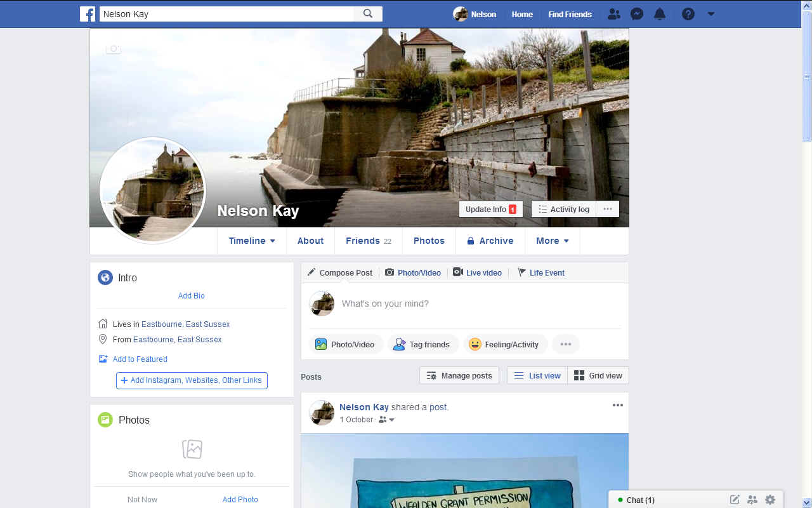Click the Add Bio link
This screenshot has height=508, width=812.
point(192,296)
